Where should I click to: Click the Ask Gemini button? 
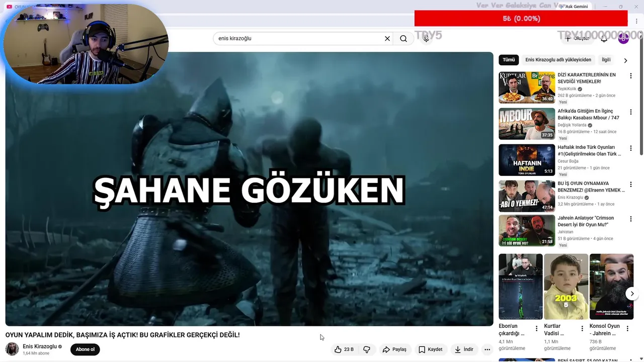pos(574,7)
